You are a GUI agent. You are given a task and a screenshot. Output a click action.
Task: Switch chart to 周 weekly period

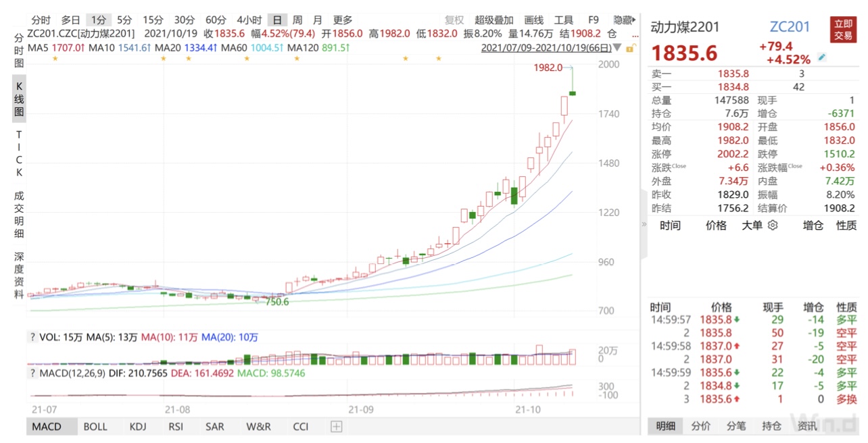coord(297,20)
